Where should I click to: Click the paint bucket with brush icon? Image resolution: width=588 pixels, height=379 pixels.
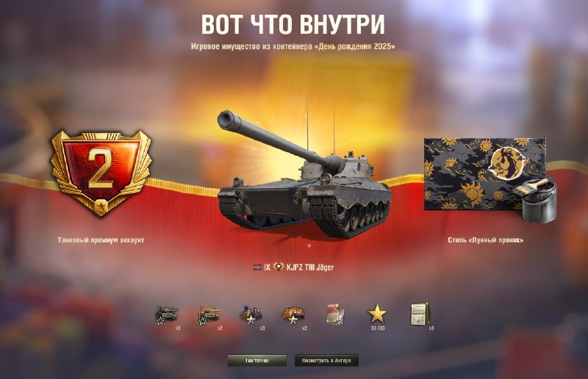click(535, 201)
